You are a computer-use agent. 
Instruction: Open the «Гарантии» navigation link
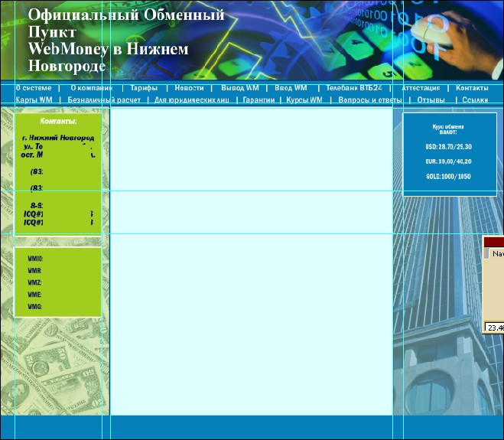[x=259, y=99]
